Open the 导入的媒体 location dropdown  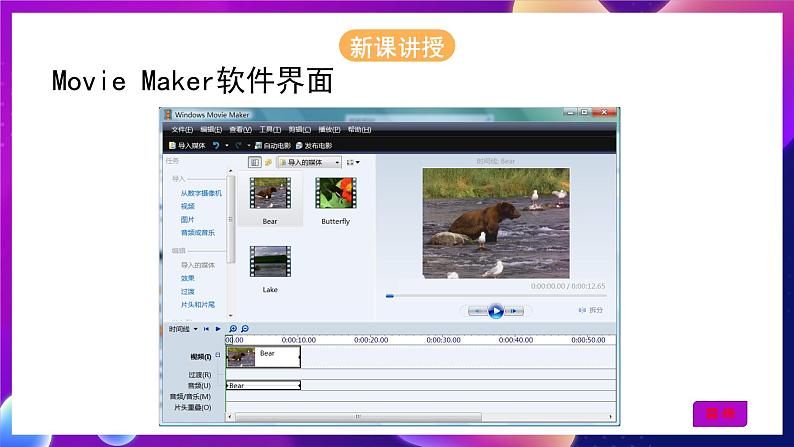pyautogui.click(x=309, y=162)
